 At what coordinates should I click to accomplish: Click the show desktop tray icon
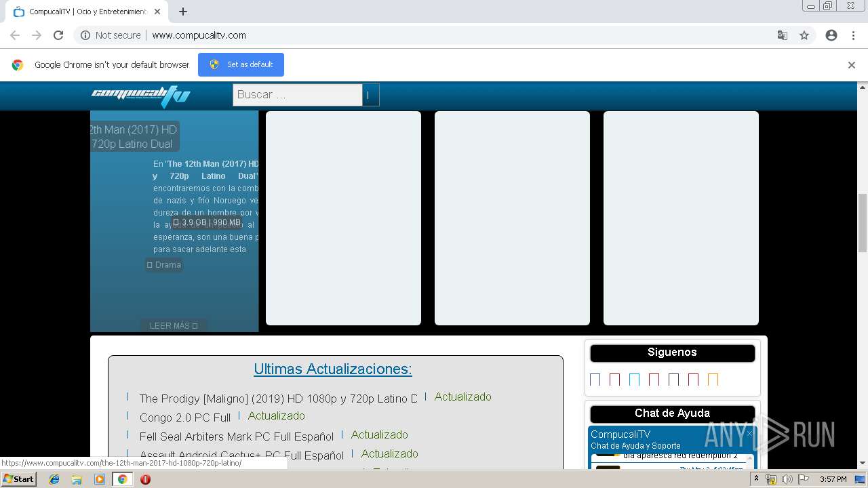(861, 479)
